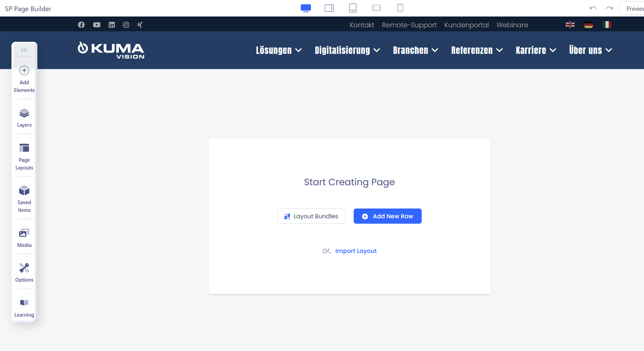Image resolution: width=644 pixels, height=351 pixels.
Task: Open the Instagram social icon
Action: pos(126,25)
